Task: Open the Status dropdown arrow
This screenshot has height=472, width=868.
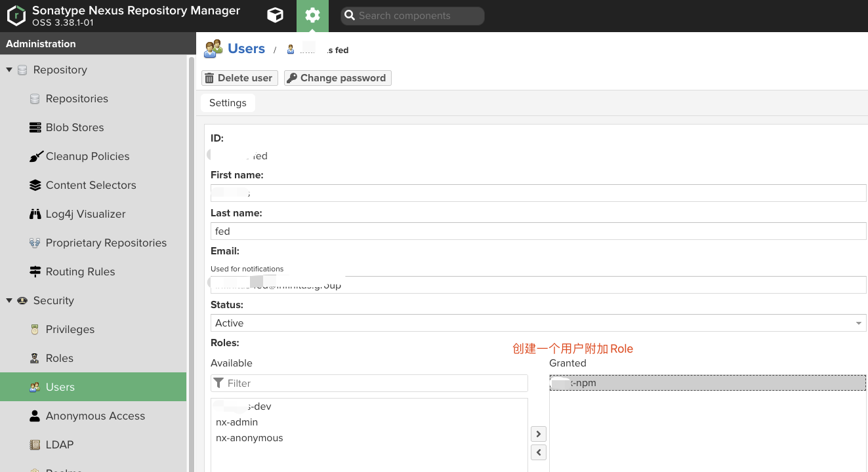Action: 859,323
